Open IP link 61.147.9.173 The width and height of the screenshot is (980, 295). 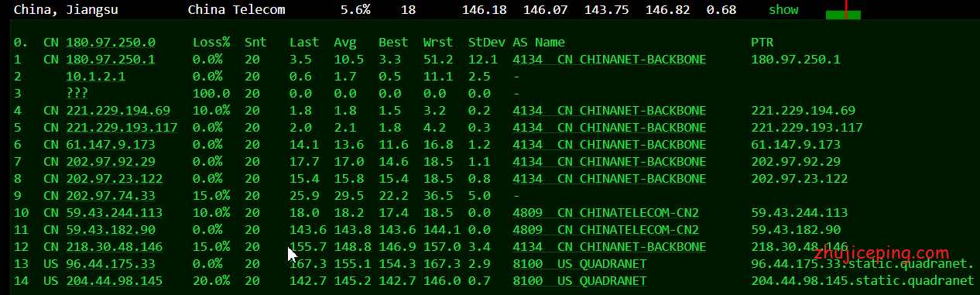point(111,145)
